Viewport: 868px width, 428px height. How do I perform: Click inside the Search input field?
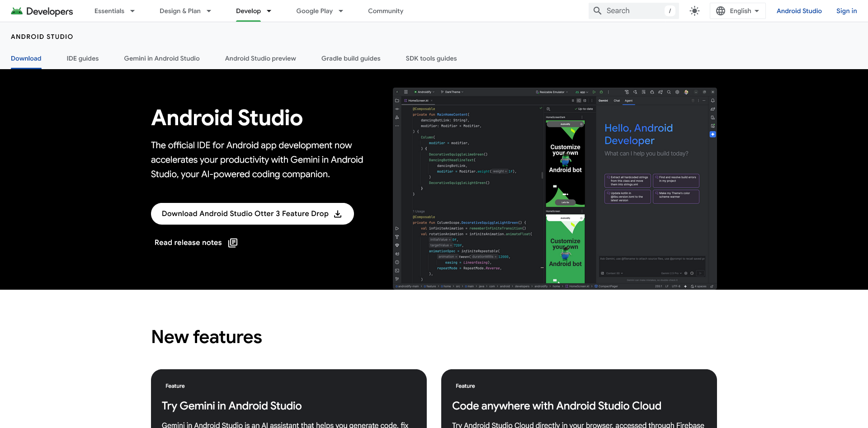633,10
